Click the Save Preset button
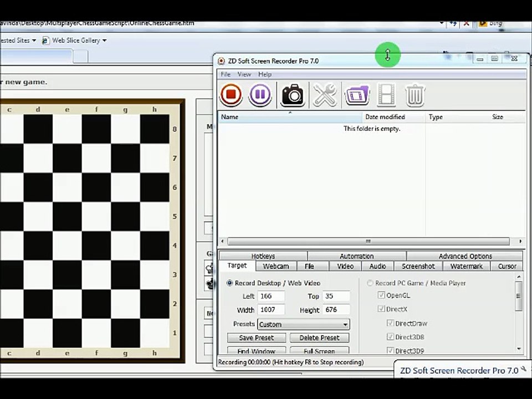532x399 pixels. 257,337
